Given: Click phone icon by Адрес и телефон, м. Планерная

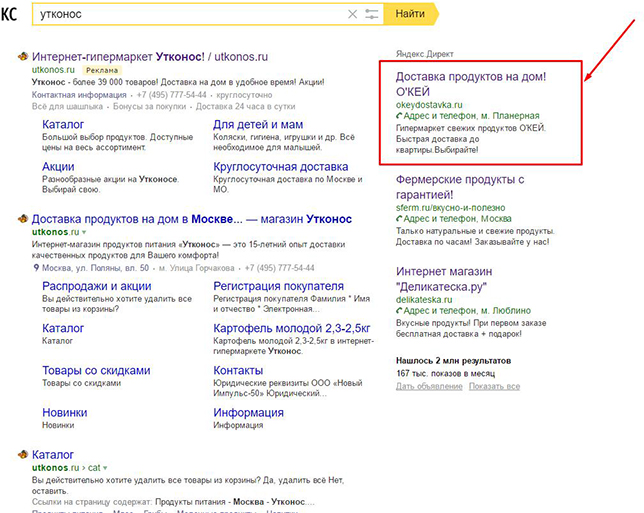Looking at the screenshot, I should 399,116.
